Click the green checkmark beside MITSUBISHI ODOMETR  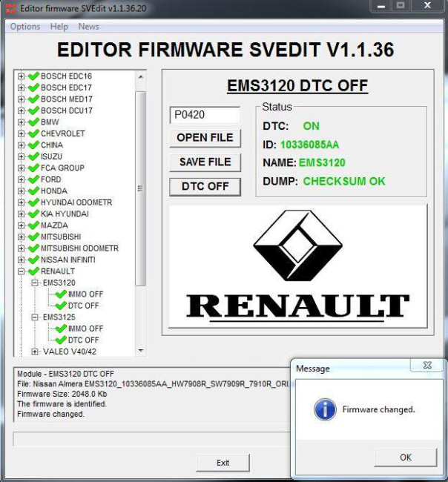coord(33,248)
